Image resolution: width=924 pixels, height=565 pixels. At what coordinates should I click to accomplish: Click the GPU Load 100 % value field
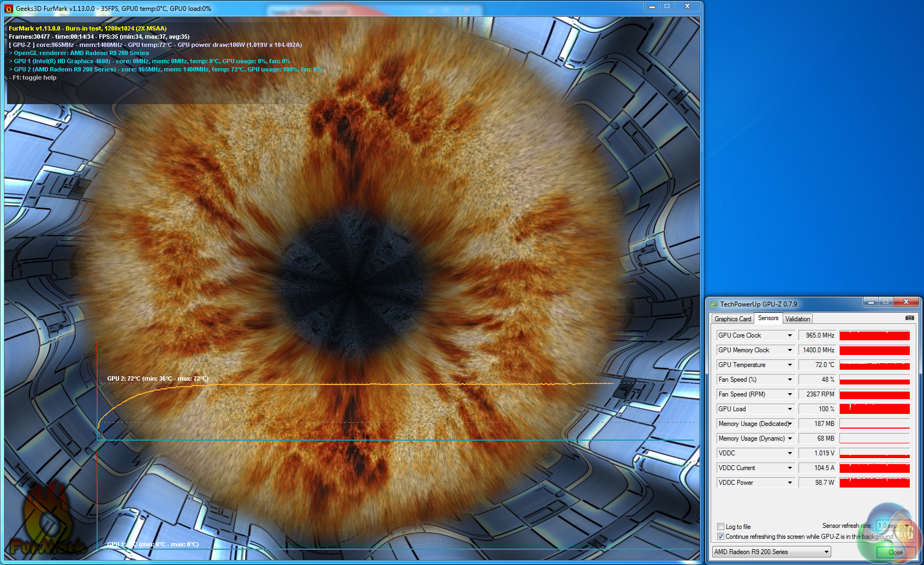[816, 409]
